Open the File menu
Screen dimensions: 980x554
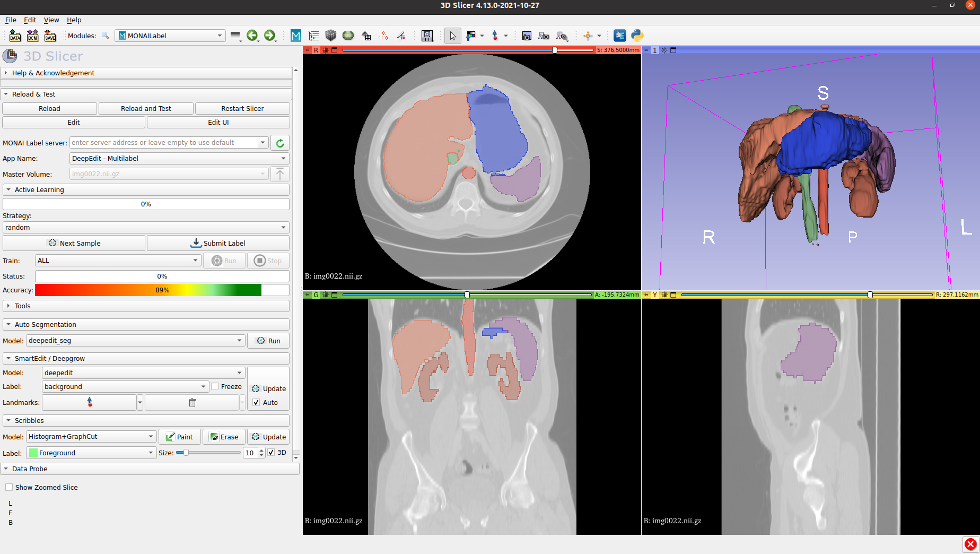pos(11,20)
